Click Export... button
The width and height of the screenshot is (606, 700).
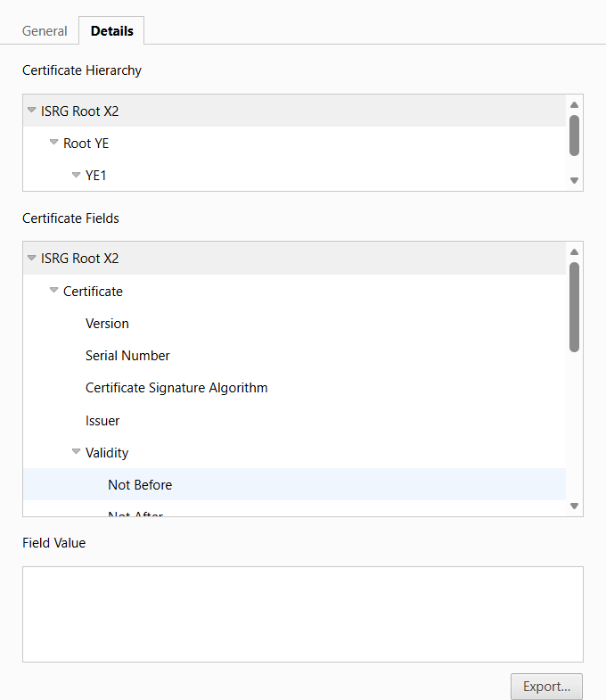(546, 686)
